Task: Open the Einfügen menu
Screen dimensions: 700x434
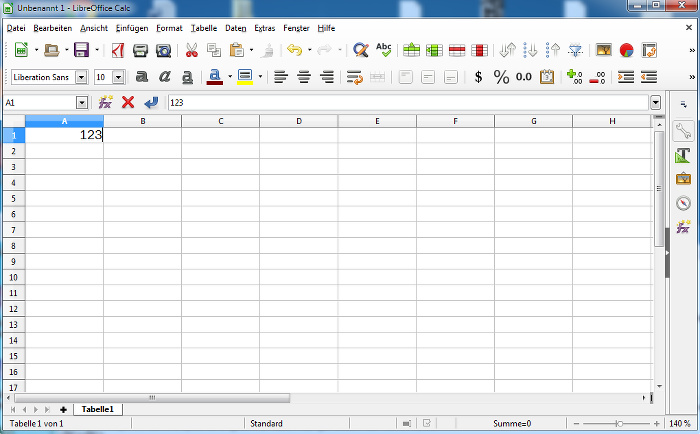Action: [x=132, y=28]
